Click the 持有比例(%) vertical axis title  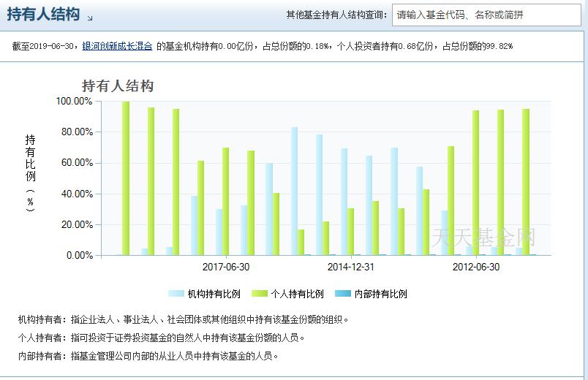pos(31,173)
